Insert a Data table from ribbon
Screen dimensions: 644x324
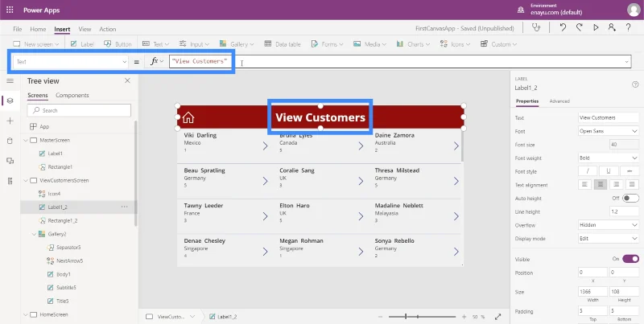[x=283, y=44]
